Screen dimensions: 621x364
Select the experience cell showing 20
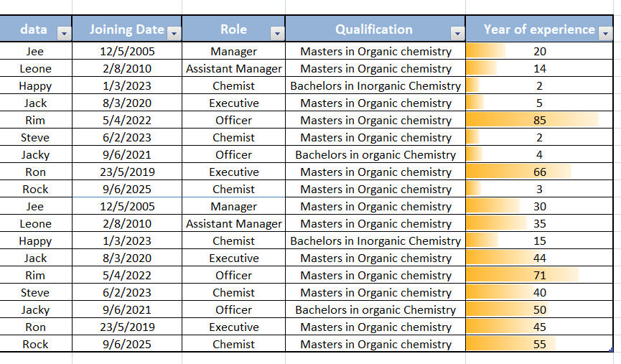tap(540, 52)
